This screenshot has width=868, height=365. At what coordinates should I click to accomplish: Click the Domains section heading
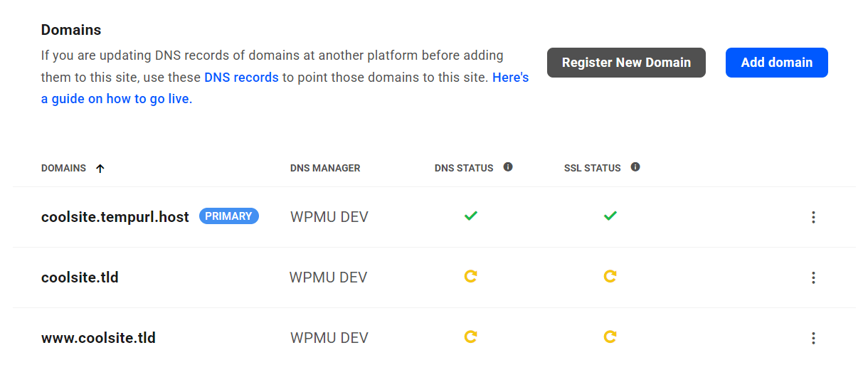(71, 30)
